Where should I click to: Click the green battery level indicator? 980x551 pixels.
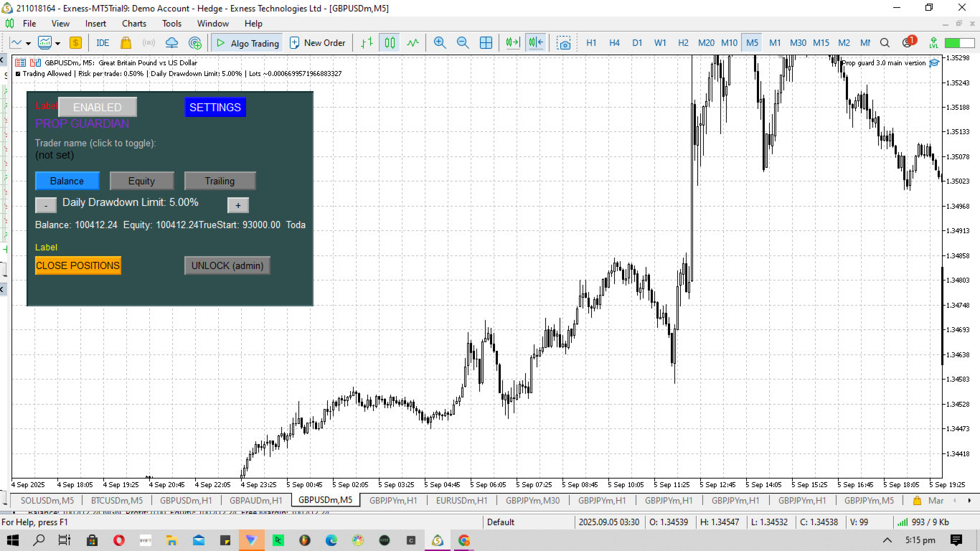959,43
